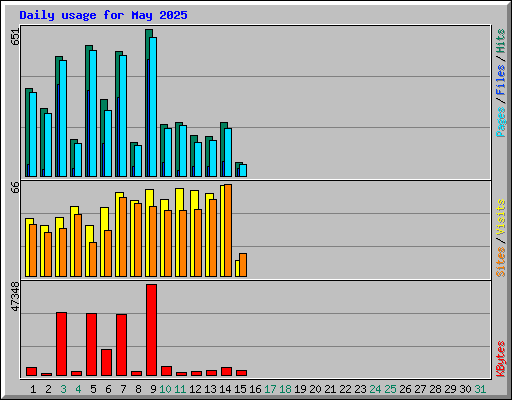Click day 7 on the x-axis
Viewport: 512px width, 400px height.
[x=123, y=389]
